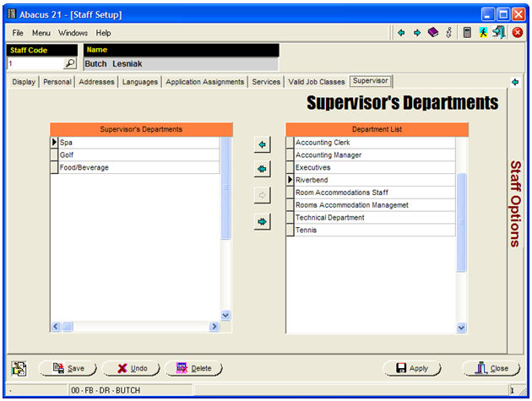This screenshot has width=532, height=401.
Task: Click the exit door icon in toolbar
Action: click(499, 33)
